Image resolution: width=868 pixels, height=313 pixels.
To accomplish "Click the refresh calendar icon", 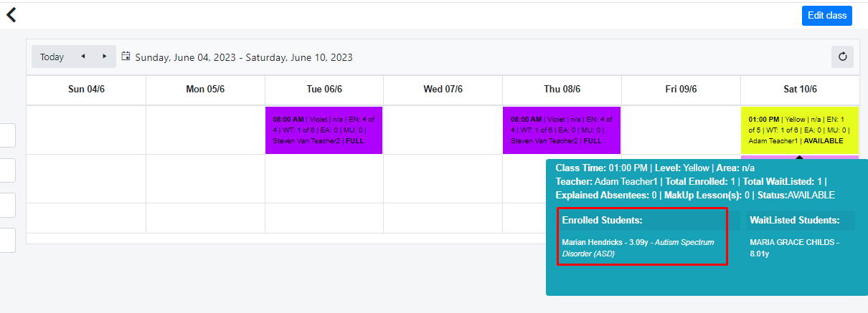I will 842,57.
